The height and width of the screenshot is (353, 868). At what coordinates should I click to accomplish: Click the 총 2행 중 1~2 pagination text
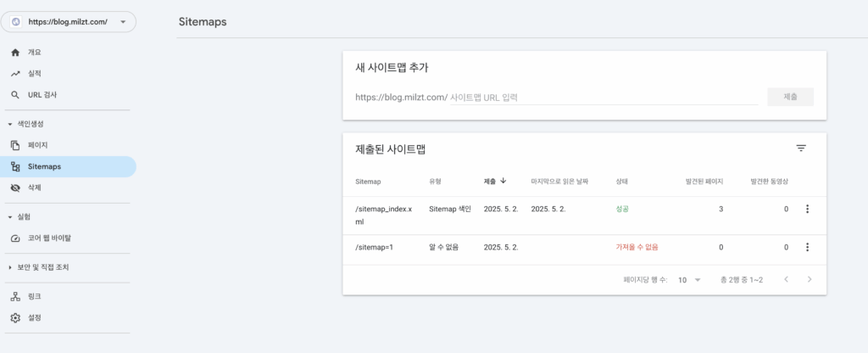(x=742, y=280)
